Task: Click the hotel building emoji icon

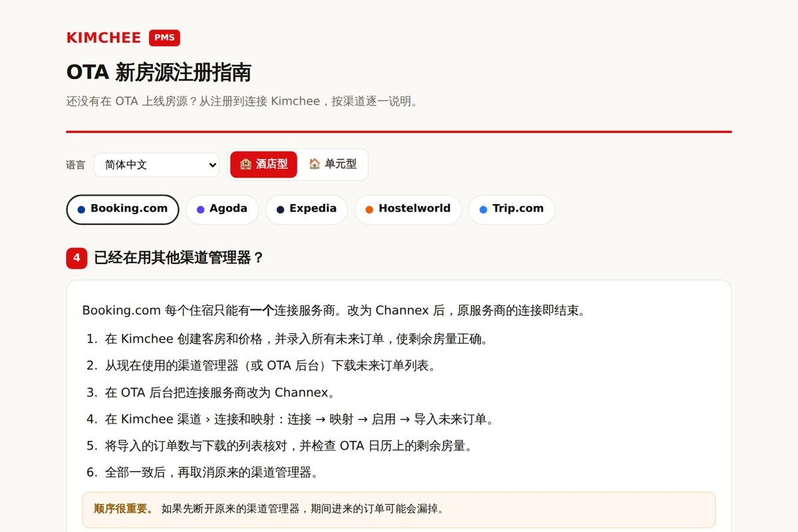Action: pos(245,164)
